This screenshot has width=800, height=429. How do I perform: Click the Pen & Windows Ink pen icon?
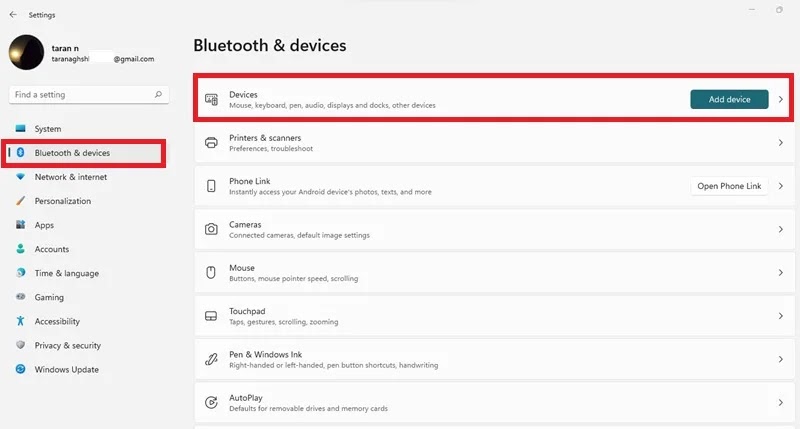(x=211, y=359)
